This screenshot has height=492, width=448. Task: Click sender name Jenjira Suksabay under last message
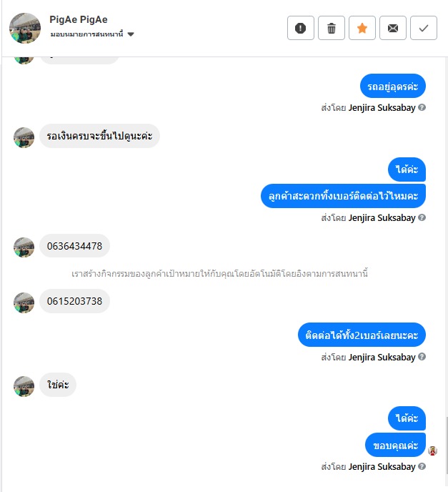coord(382,466)
